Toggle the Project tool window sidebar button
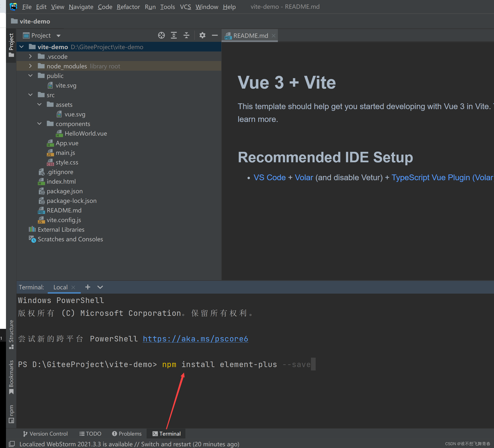494x448 pixels. pos(11,45)
